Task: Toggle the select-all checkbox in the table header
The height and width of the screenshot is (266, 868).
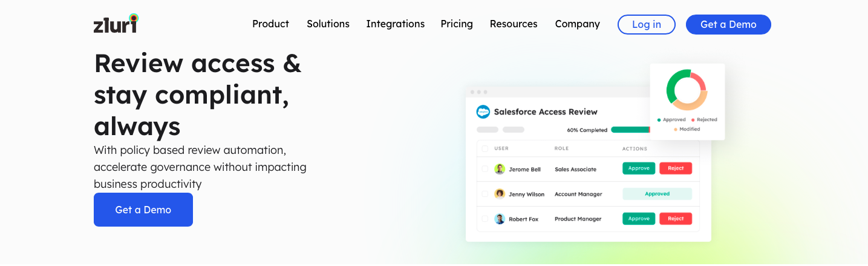Action: 485,148
